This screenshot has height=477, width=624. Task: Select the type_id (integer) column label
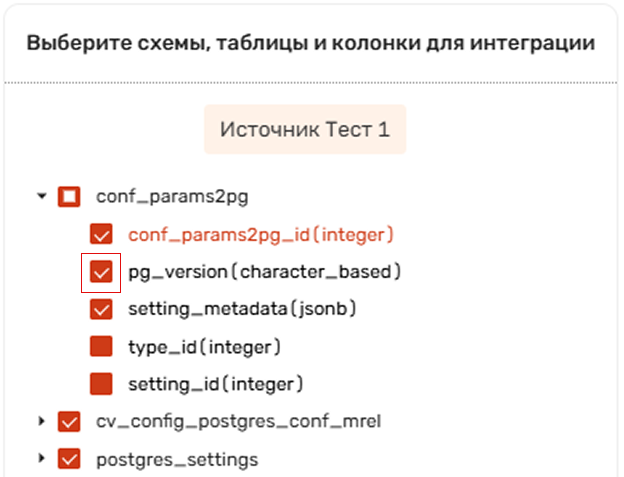(205, 347)
